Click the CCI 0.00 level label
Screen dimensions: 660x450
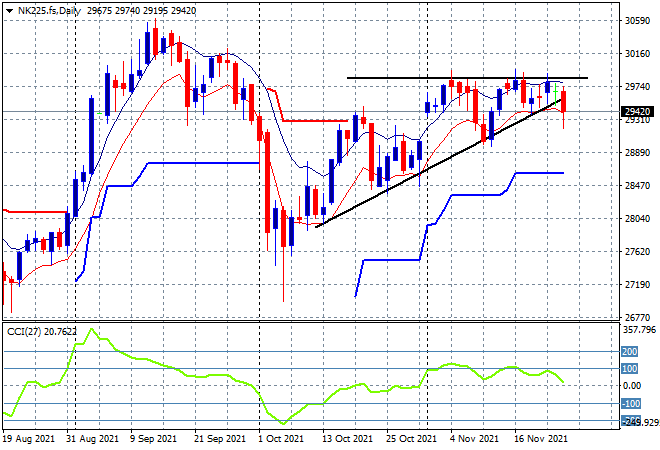pos(632,386)
